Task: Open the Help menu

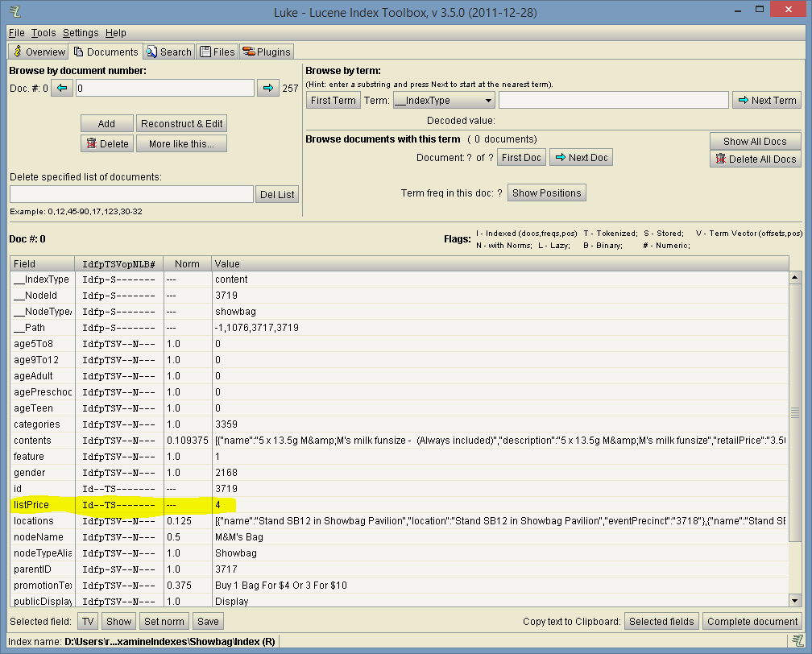Action: tap(116, 33)
